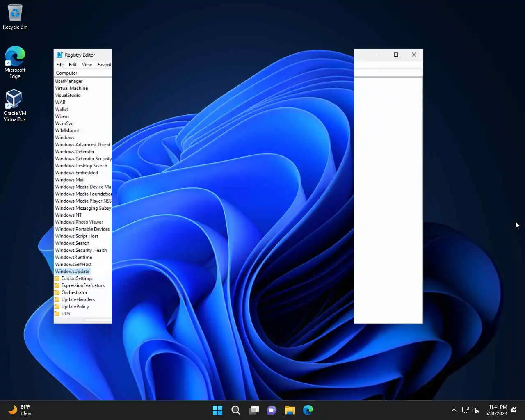
Task: Select the Windows Defender key
Action: (x=75, y=152)
